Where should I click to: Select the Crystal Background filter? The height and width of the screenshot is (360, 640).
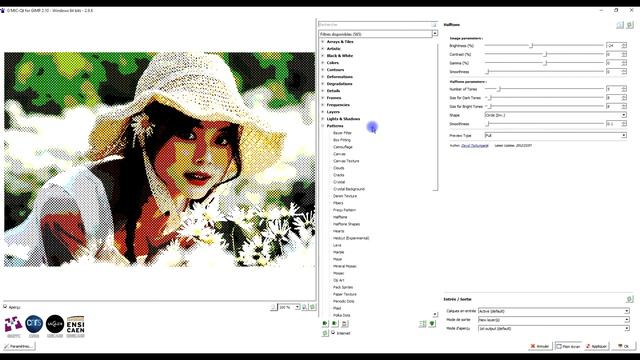(349, 189)
